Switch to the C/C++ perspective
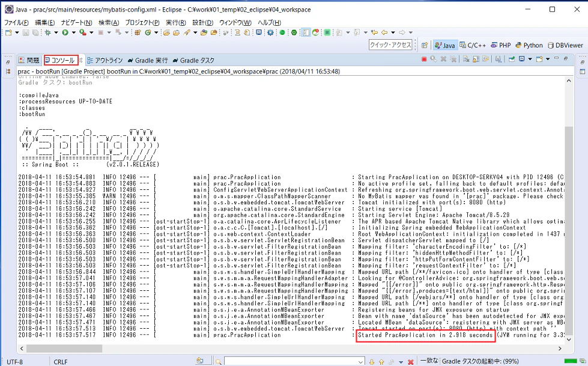588x366 pixels. point(473,45)
